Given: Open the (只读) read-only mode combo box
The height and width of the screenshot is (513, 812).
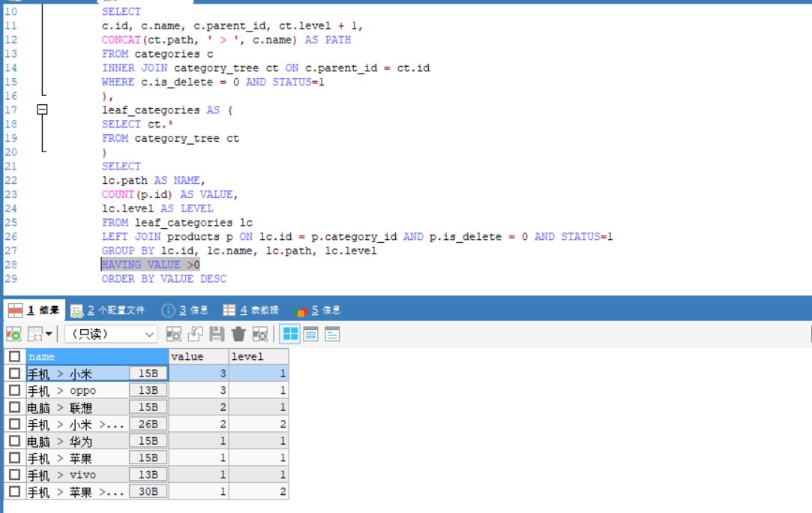Looking at the screenshot, I should 111,334.
